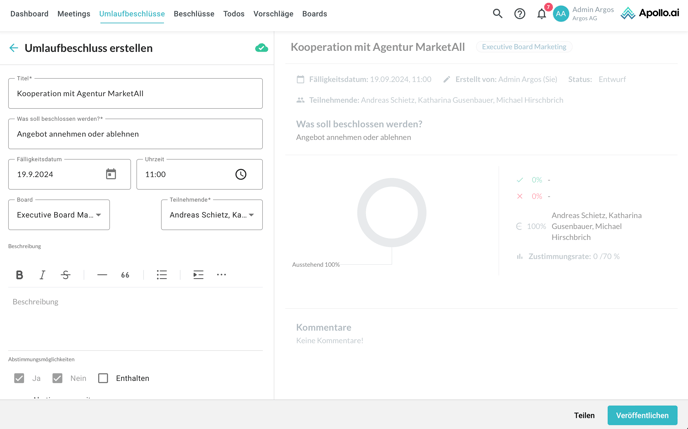The width and height of the screenshot is (688, 429).
Task: Toggle bold formatting in description editor
Action: pos(19,275)
